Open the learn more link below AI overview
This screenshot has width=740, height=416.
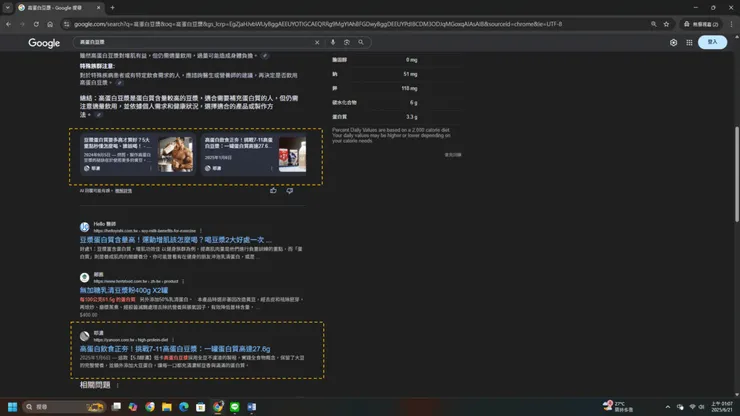[x=124, y=191]
